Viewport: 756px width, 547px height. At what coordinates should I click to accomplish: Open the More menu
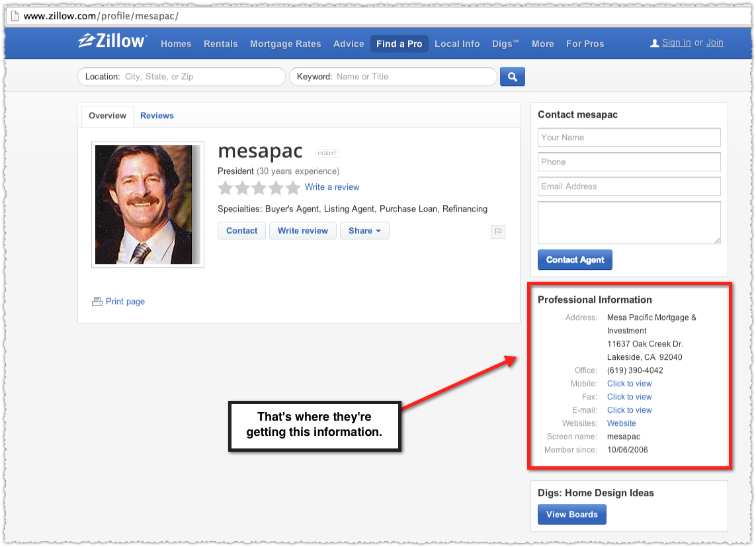[x=543, y=44]
